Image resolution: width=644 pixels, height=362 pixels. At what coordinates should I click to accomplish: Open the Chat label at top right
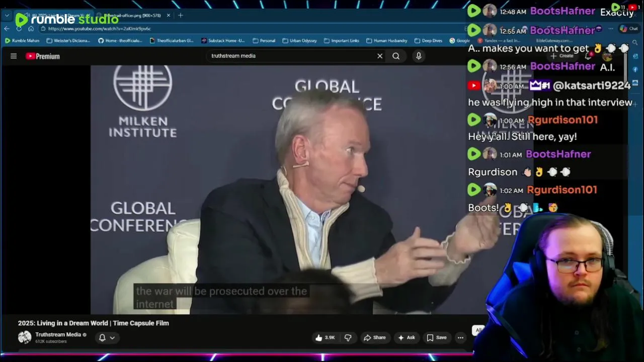[x=629, y=29]
